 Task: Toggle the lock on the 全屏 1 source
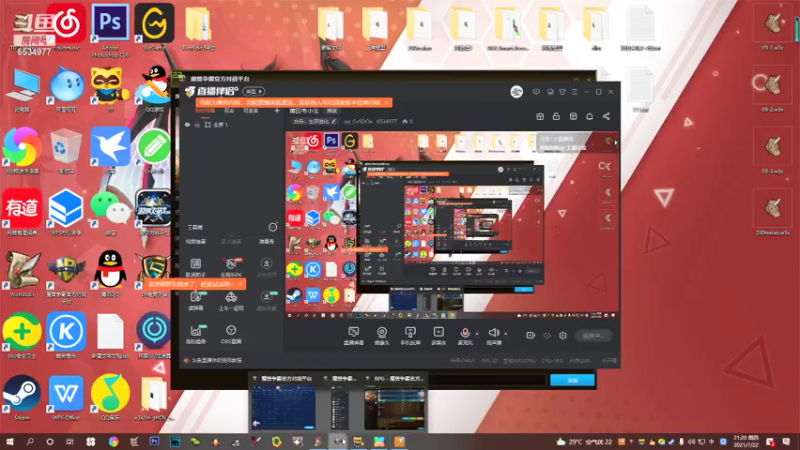point(197,124)
